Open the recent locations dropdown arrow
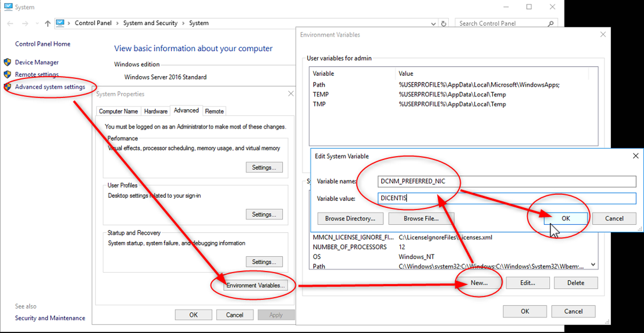Viewport: 644px width, 333px height. (37, 24)
